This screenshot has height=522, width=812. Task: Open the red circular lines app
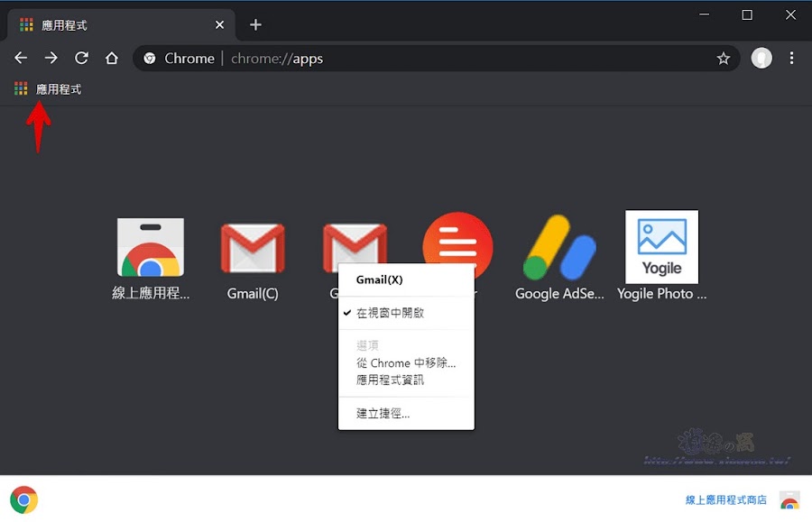[457, 238]
